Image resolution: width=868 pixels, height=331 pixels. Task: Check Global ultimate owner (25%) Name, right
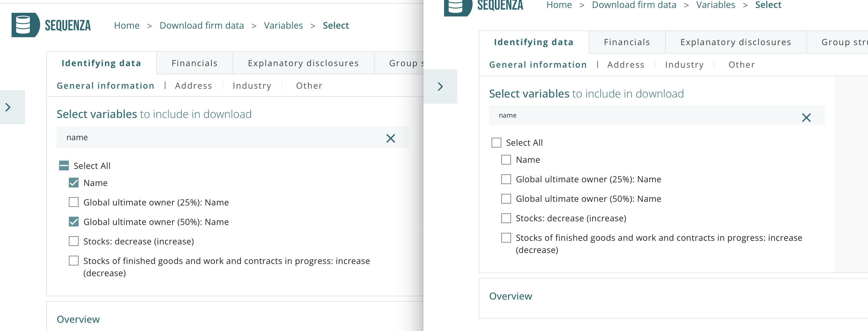click(x=506, y=179)
